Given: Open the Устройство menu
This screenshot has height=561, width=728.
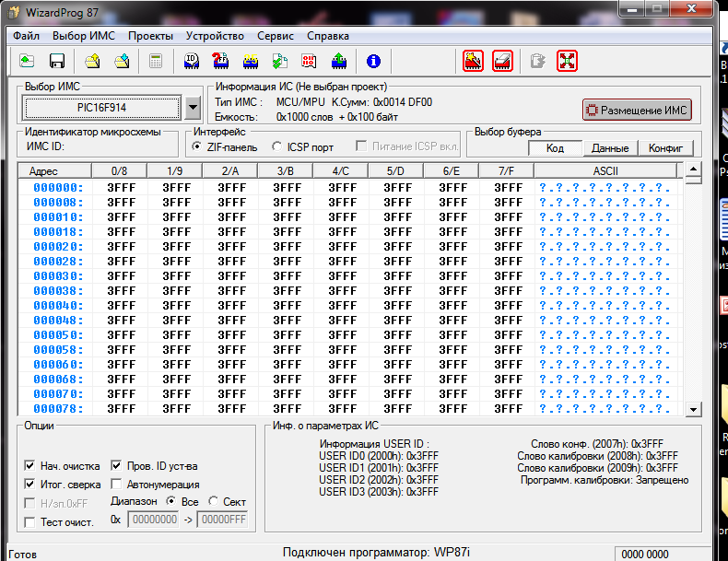Looking at the screenshot, I should tap(215, 36).
